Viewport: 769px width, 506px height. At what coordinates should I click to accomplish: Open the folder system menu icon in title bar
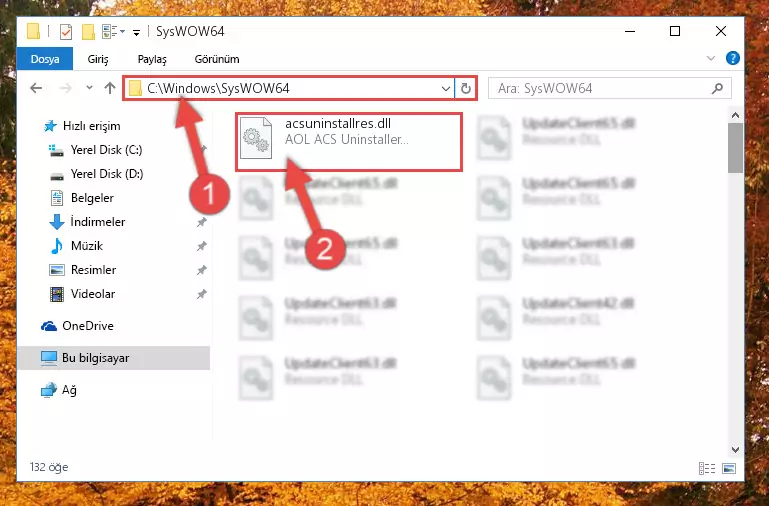coord(33,31)
